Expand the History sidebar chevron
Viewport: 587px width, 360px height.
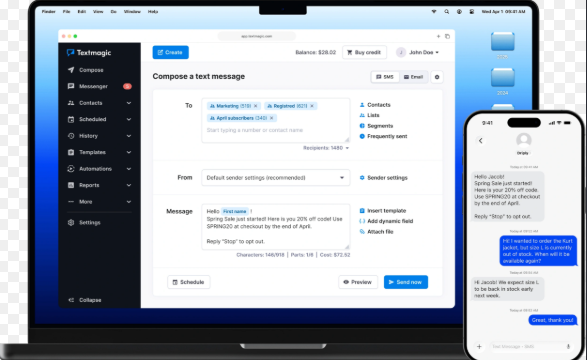point(129,136)
